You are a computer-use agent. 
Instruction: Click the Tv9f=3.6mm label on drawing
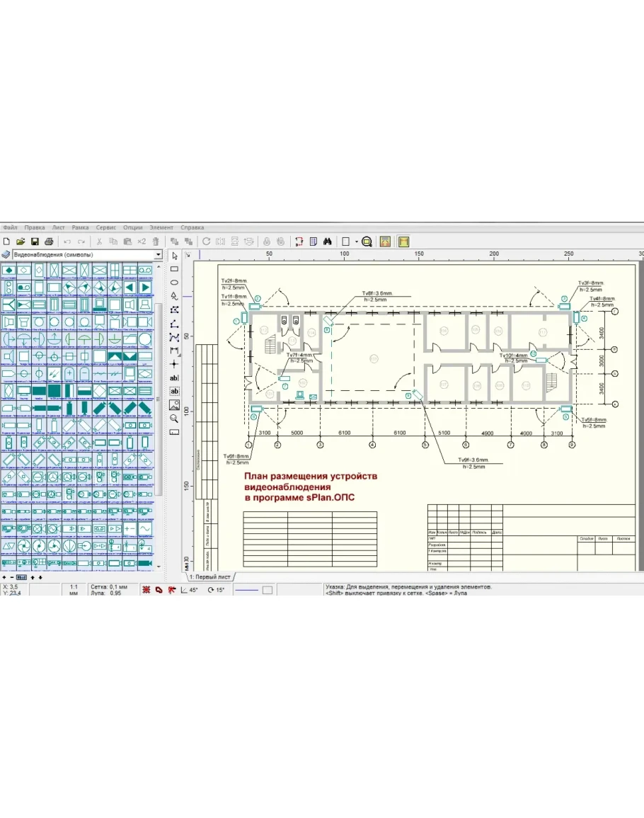click(x=473, y=460)
